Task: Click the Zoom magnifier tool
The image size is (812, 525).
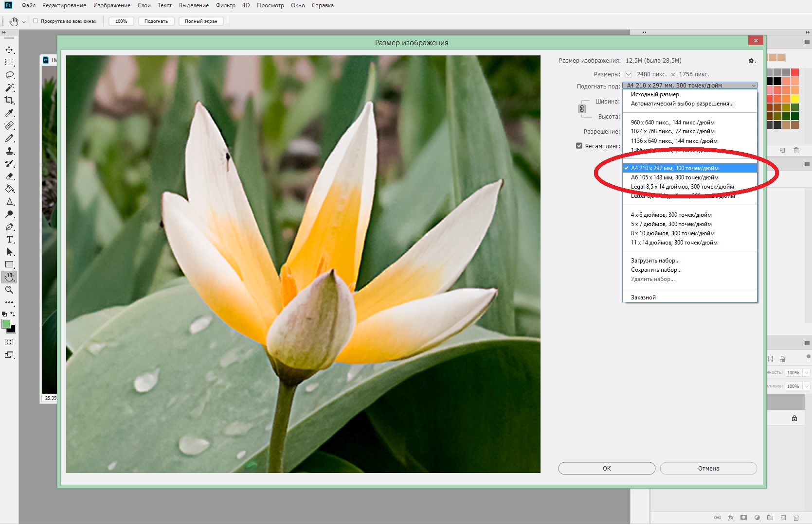Action: point(9,290)
